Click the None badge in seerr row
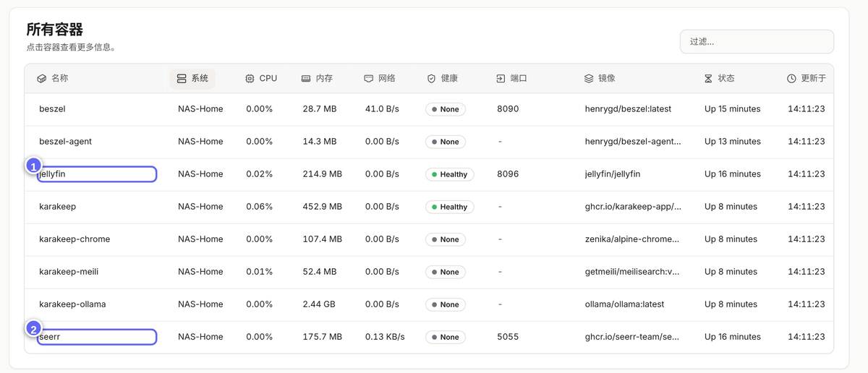 [x=445, y=337]
